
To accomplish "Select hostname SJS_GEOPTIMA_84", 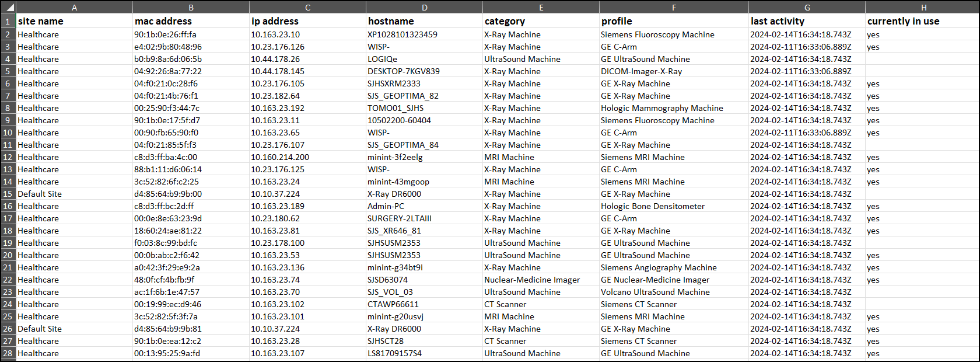I will click(425, 145).
